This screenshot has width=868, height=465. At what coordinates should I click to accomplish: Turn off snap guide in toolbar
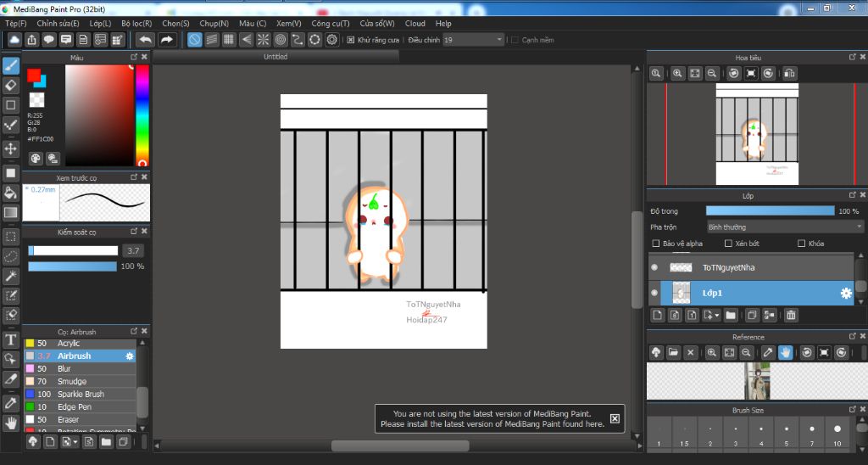[194, 39]
